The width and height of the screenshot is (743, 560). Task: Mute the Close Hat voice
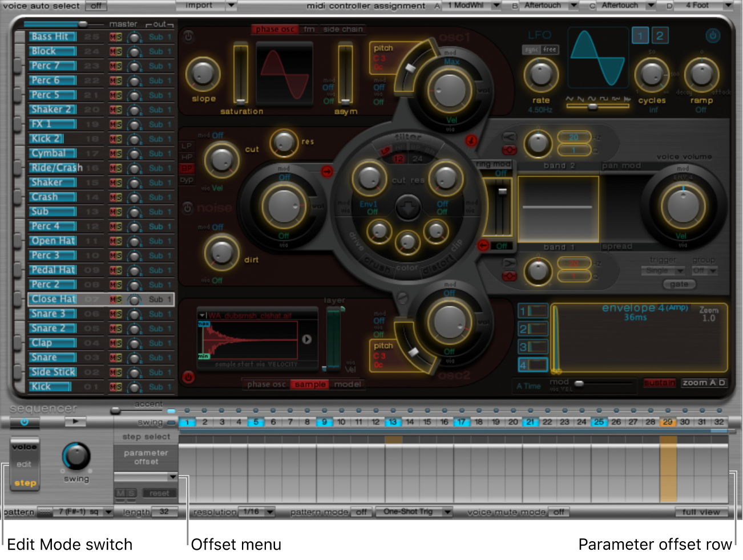[x=112, y=299]
